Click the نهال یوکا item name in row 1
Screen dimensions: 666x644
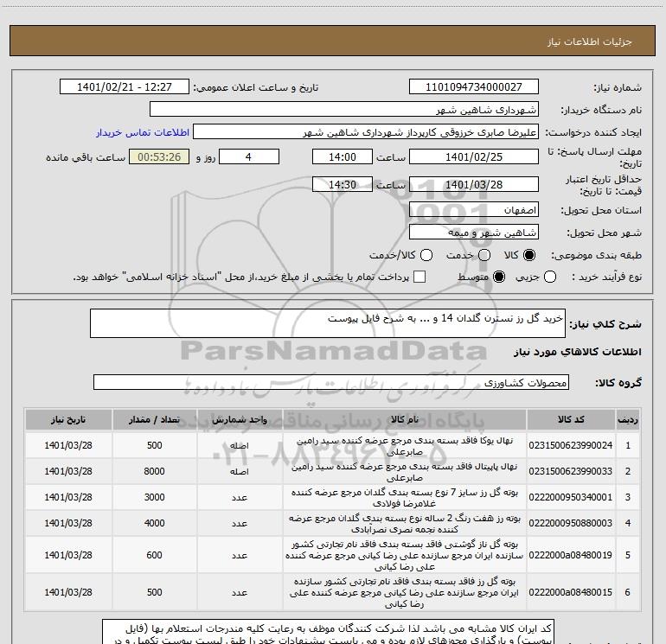(405, 446)
